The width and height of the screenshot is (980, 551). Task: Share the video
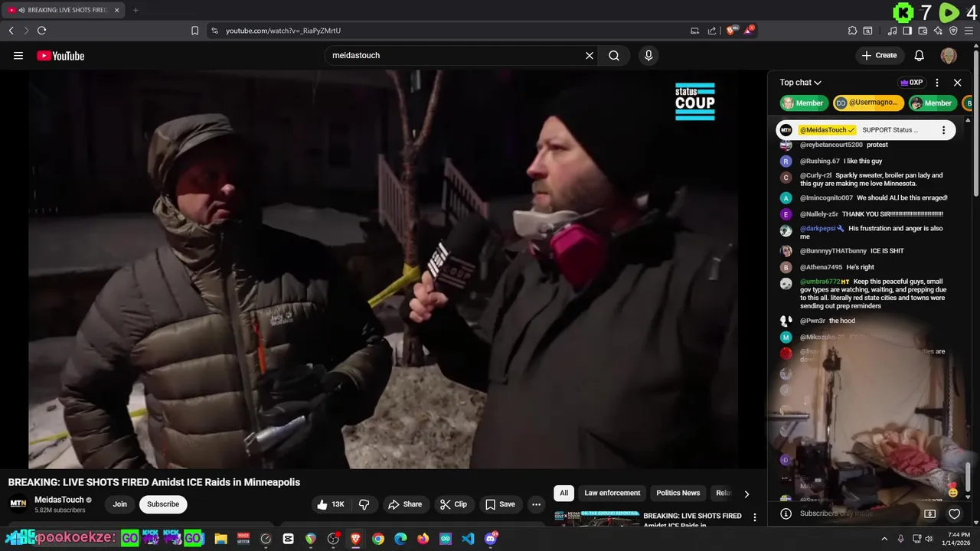(405, 504)
